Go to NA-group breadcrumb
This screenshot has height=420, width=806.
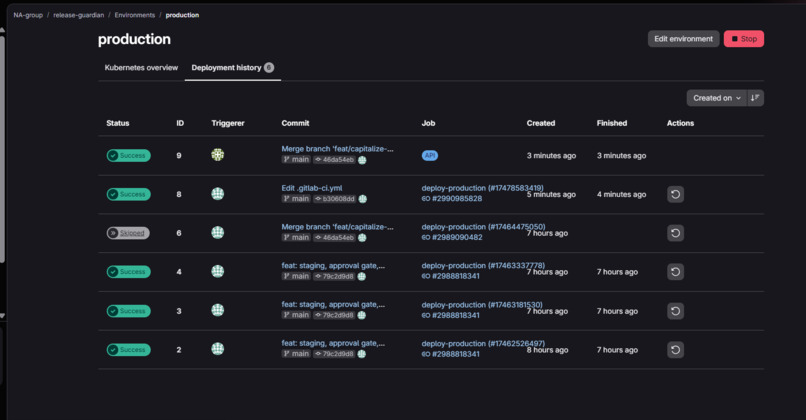pyautogui.click(x=28, y=15)
